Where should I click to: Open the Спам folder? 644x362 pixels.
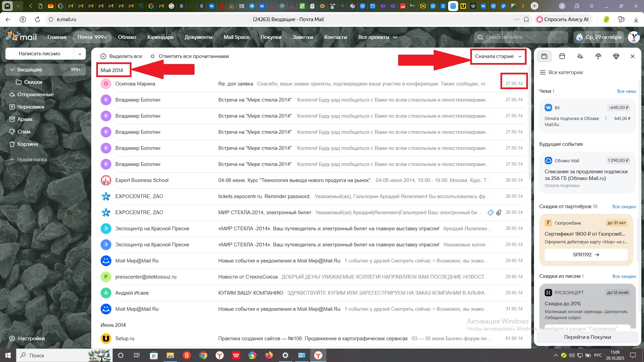tap(24, 132)
